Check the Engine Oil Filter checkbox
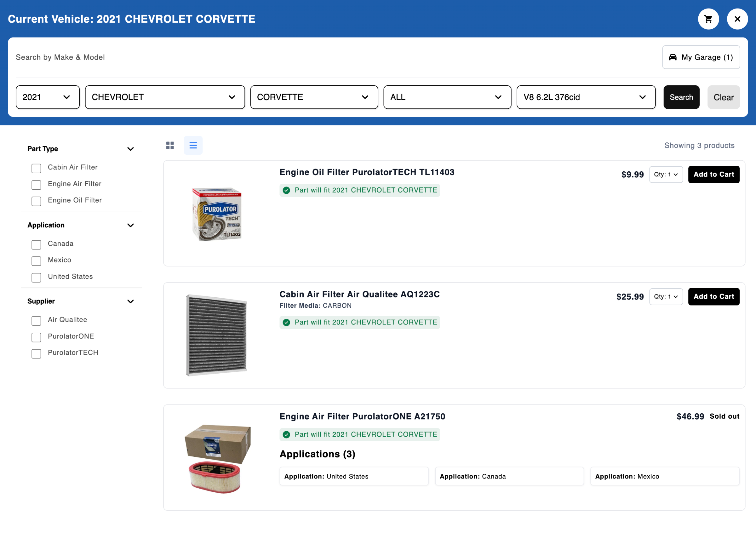 (36, 201)
